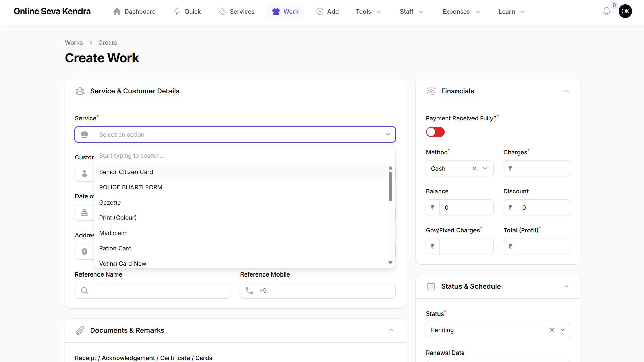Click the Documents & Remarks paperclip icon
Screen dimensions: 644x362
click(80, 330)
